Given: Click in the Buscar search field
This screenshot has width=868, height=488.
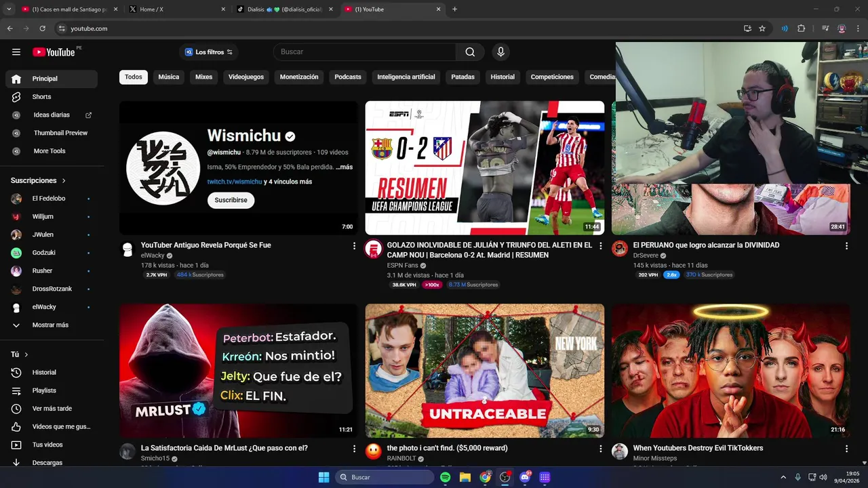Looking at the screenshot, I should coord(365,52).
